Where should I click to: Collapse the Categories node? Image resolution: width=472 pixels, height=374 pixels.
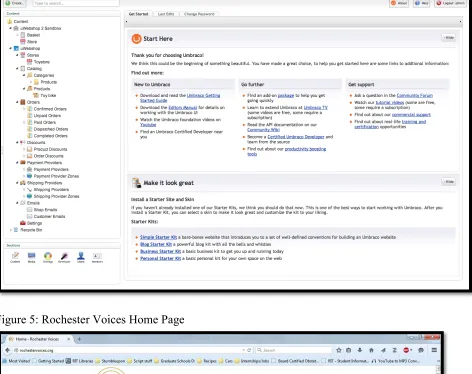coord(24,75)
